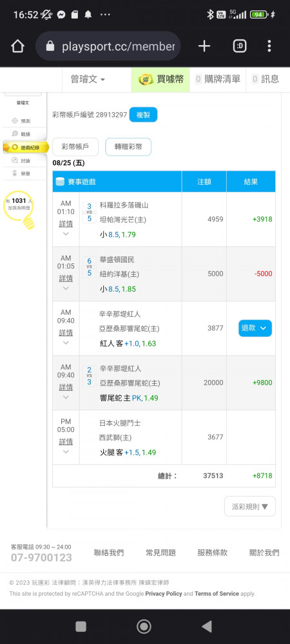Open 詳情 for the 01:05 game
This screenshot has width=290, height=644.
click(x=66, y=278)
